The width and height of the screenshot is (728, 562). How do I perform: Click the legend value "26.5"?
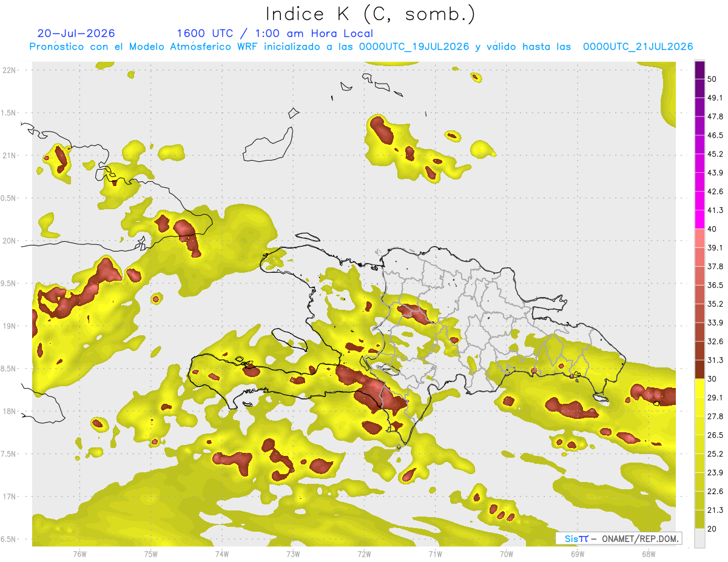coord(715,435)
